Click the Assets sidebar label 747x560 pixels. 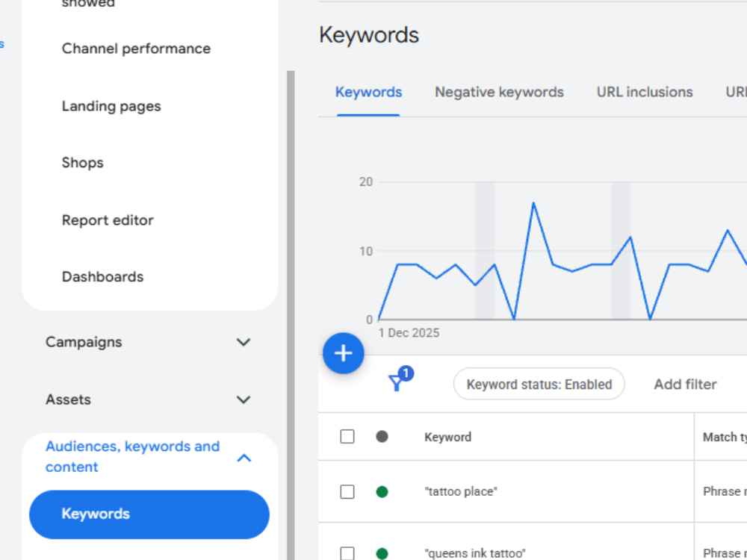coord(68,399)
